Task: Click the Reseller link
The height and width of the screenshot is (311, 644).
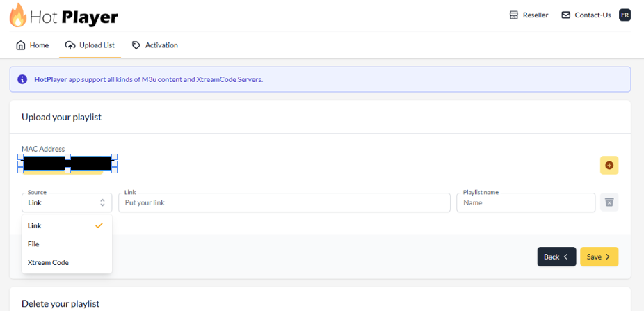Action: point(535,15)
